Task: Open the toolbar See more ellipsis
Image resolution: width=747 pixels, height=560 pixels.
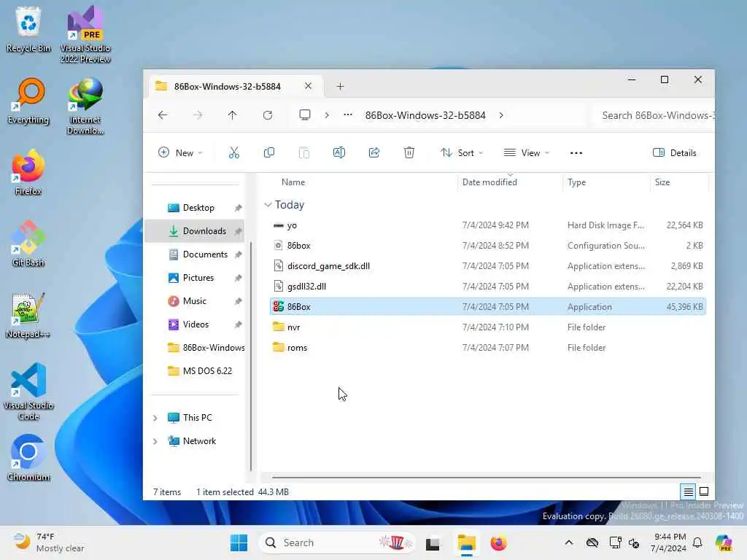Action: pos(576,153)
